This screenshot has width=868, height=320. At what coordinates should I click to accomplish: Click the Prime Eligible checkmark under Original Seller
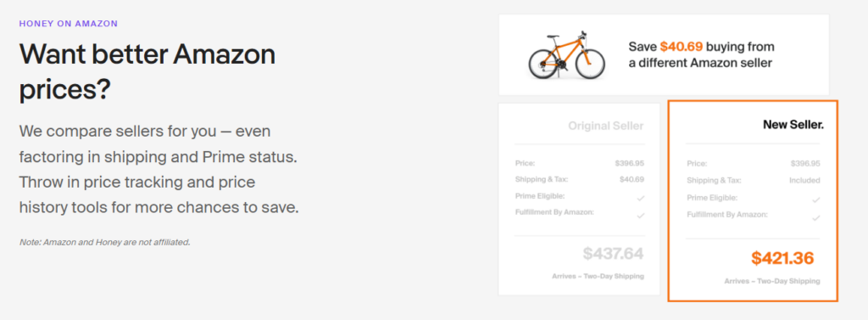click(641, 198)
